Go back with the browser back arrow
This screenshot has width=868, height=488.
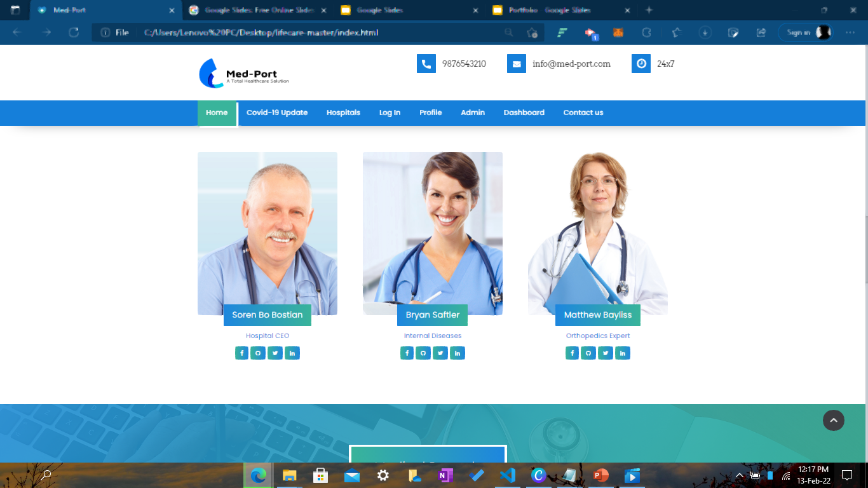[x=17, y=32]
